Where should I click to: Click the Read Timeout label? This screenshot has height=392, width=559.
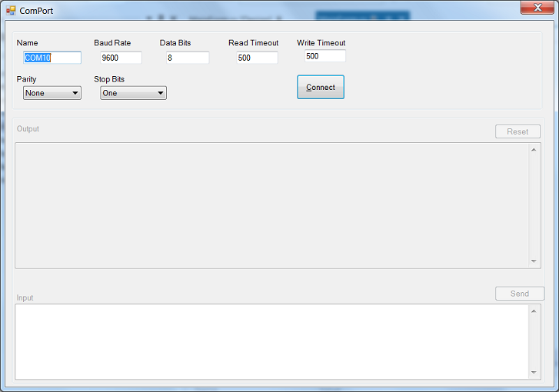point(254,43)
